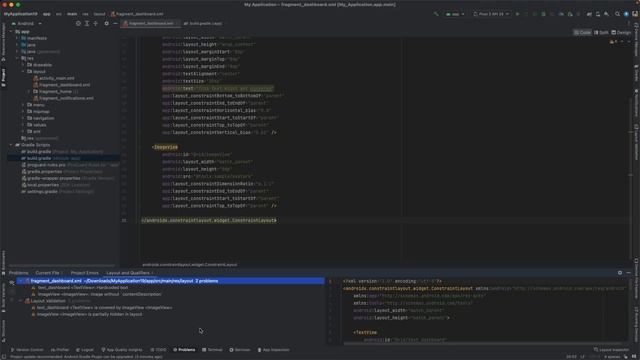Open the Pixel 3 API 24 device dropdown
The image size is (640, 360).
click(x=491, y=14)
